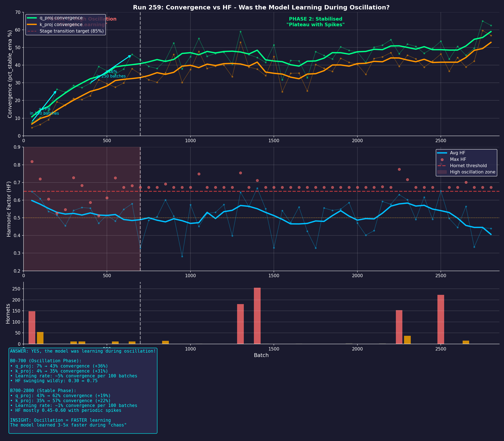The height and width of the screenshot is (441, 504).
Task: Click the +16% in 250 batches annotation
Action: pyautogui.click(x=111, y=74)
